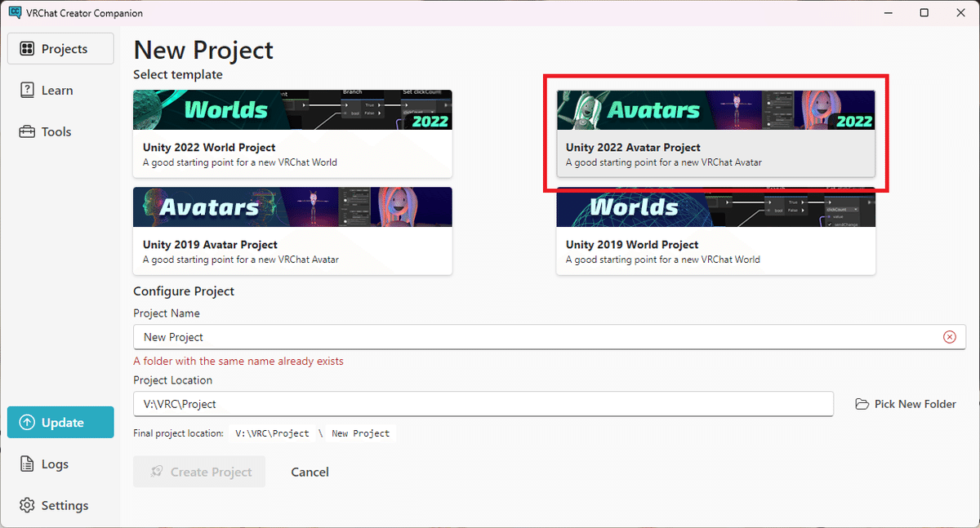Click Pick New Folder button

pos(906,404)
